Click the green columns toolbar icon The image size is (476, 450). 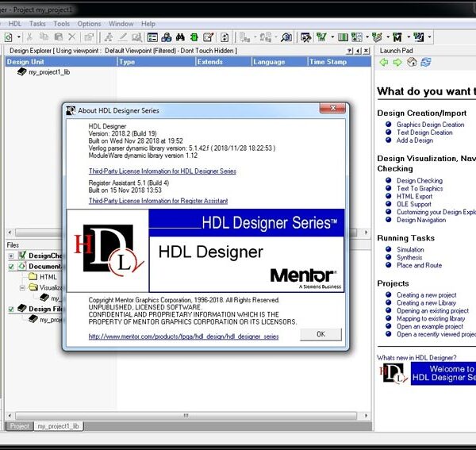[343, 37]
